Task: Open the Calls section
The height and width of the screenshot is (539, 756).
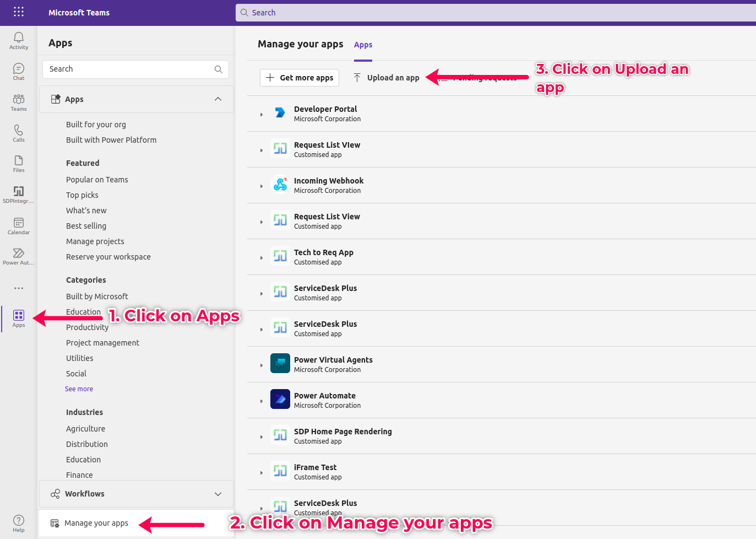Action: [19, 133]
